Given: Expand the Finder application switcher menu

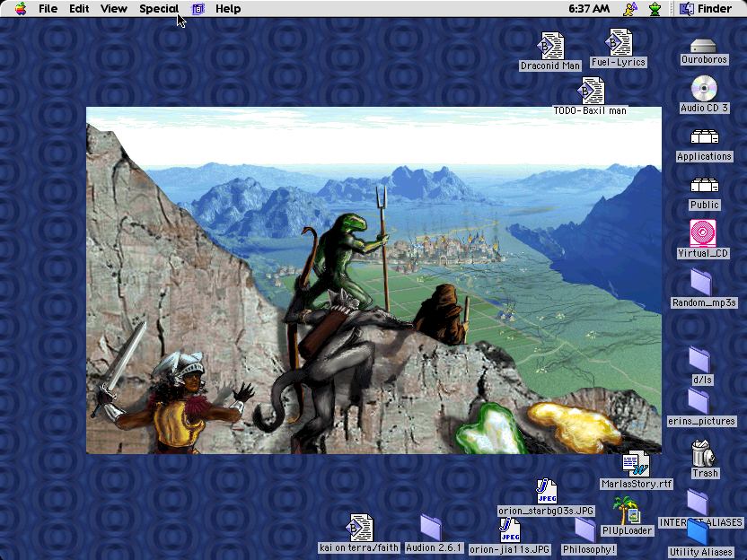Looking at the screenshot, I should point(706,9).
